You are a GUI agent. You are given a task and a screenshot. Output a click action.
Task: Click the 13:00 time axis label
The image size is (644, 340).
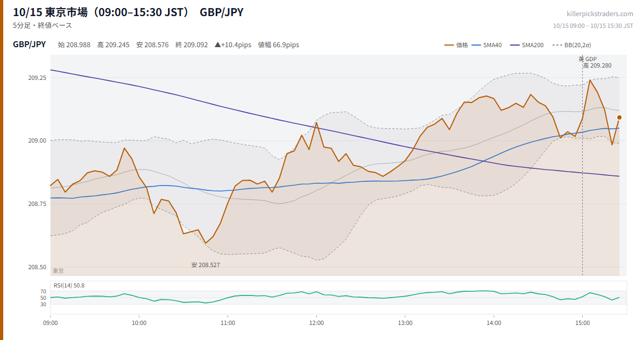click(x=405, y=323)
